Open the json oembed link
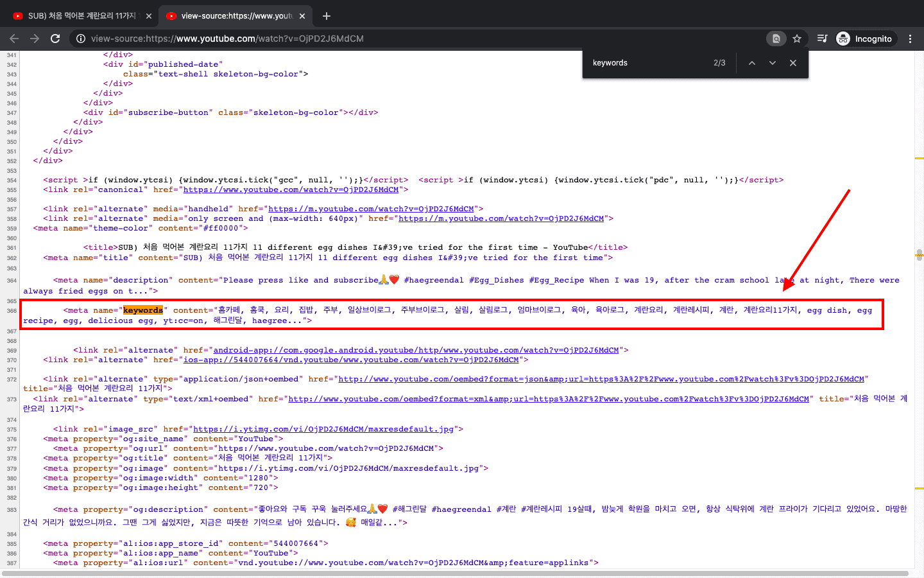 [x=601, y=379]
